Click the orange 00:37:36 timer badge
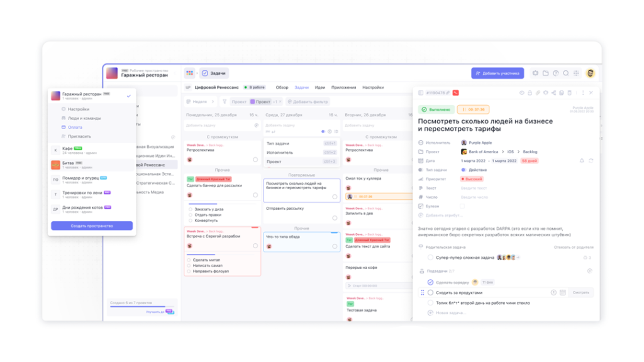The image size is (644, 362). (473, 109)
